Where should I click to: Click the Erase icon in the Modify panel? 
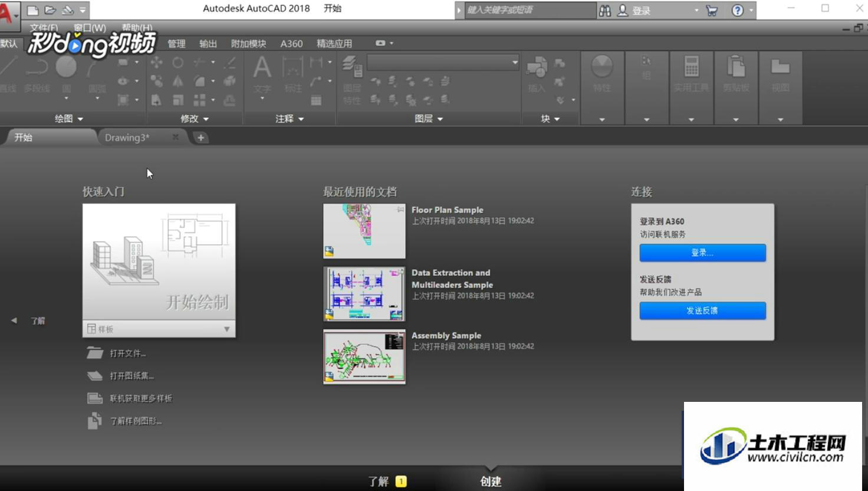pyautogui.click(x=231, y=62)
